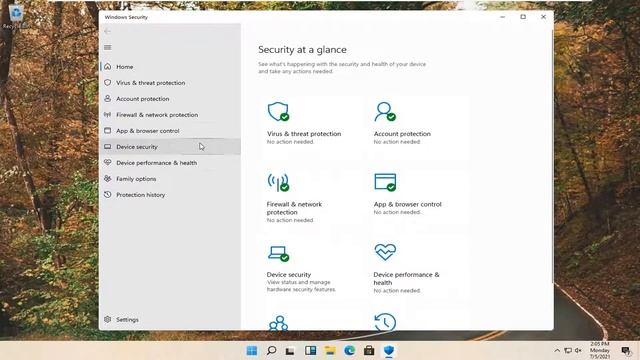The width and height of the screenshot is (640, 360).
Task: Click the person icon for Account protection in the sidebar
Action: [x=108, y=98]
